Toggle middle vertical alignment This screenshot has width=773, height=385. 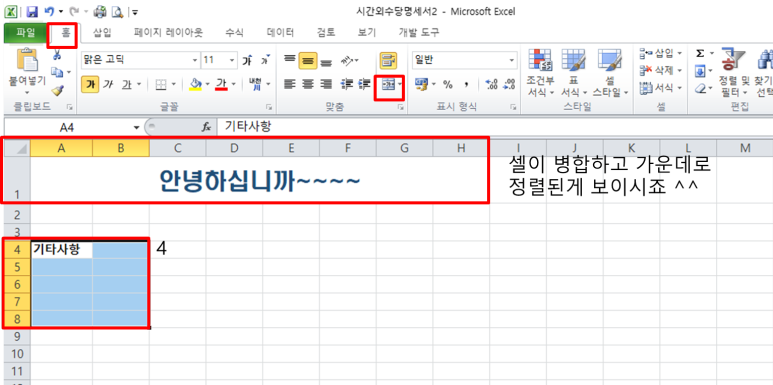pos(308,60)
